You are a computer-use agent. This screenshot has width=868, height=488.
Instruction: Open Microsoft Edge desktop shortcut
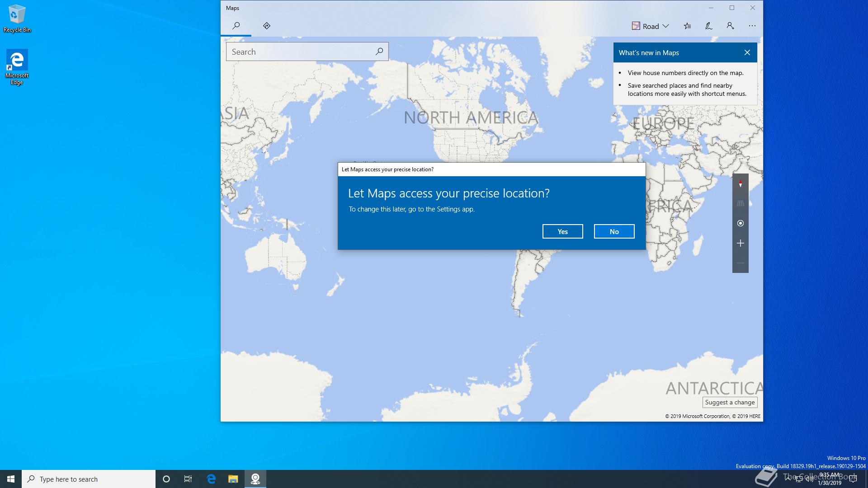coord(17,67)
